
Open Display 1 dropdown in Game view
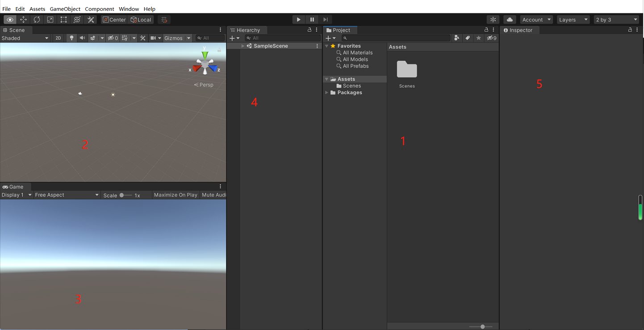17,195
